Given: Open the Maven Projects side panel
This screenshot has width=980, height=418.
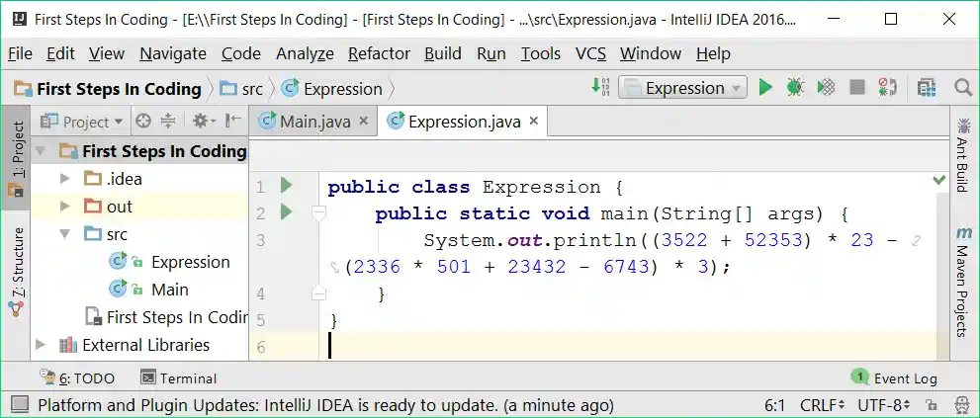Looking at the screenshot, I should click(x=963, y=282).
